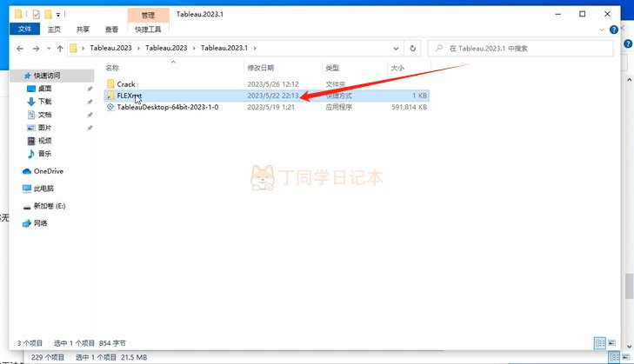Screen dimensions: 634x364
Task: Collapse the ribbon with chevron
Action: pyautogui.click(x=602, y=30)
